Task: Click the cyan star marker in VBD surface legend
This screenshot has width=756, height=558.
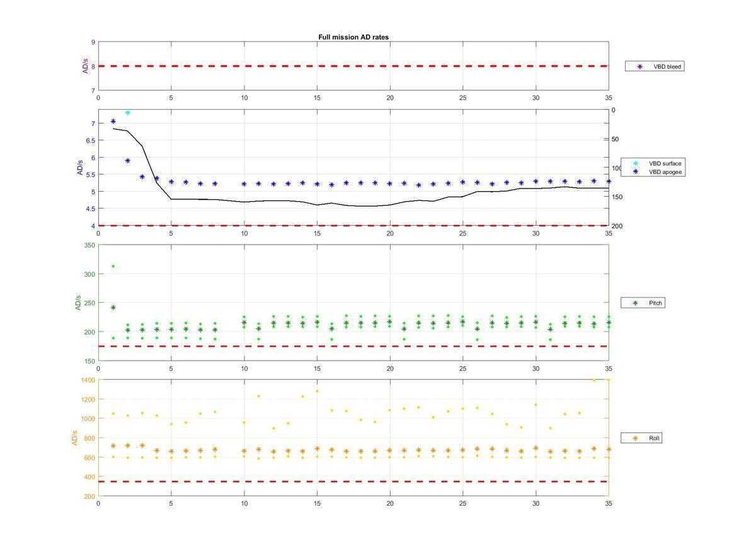Action: coord(635,163)
